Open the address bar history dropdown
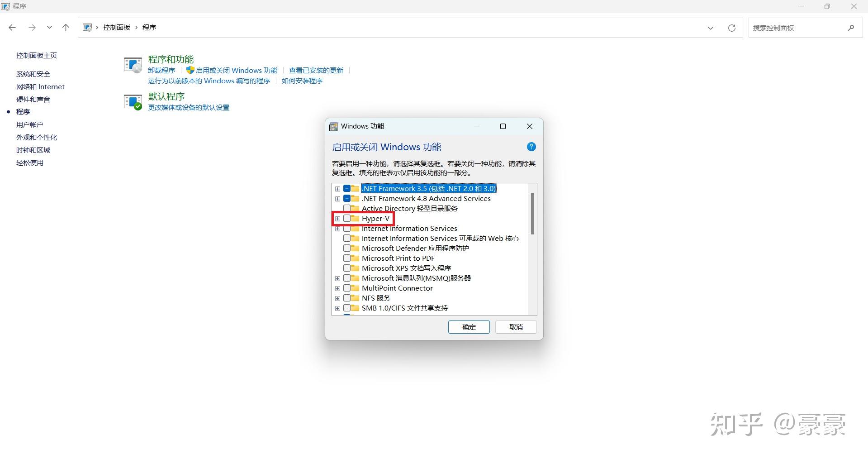This screenshot has width=868, height=459. (711, 28)
